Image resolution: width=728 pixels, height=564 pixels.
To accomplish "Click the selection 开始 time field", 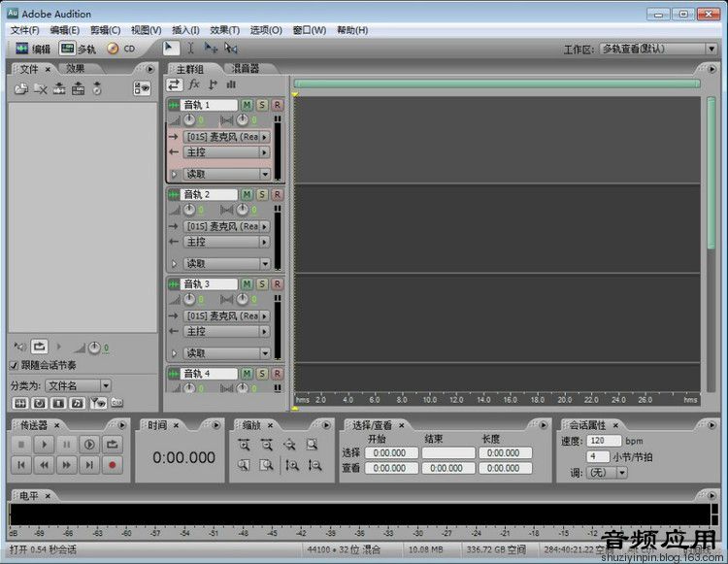I will (391, 453).
